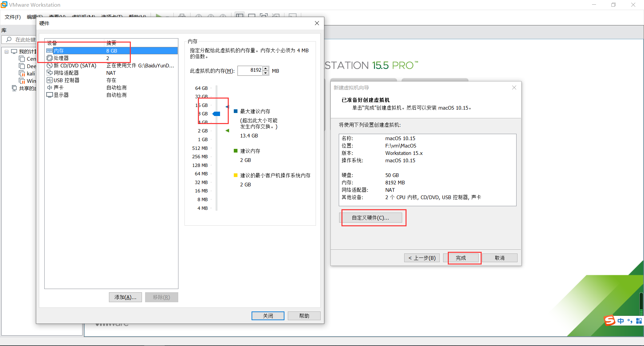Click the 添加(A)... button

click(125, 297)
